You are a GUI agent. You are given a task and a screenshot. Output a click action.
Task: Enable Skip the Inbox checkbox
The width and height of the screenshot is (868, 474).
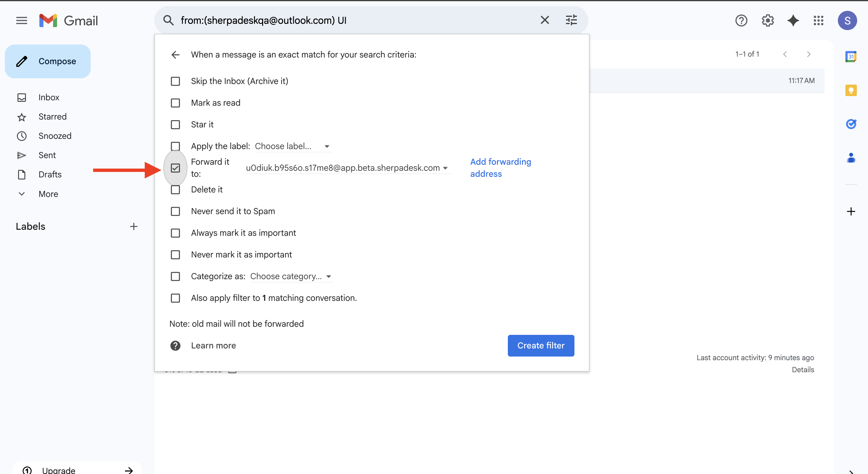[175, 81]
